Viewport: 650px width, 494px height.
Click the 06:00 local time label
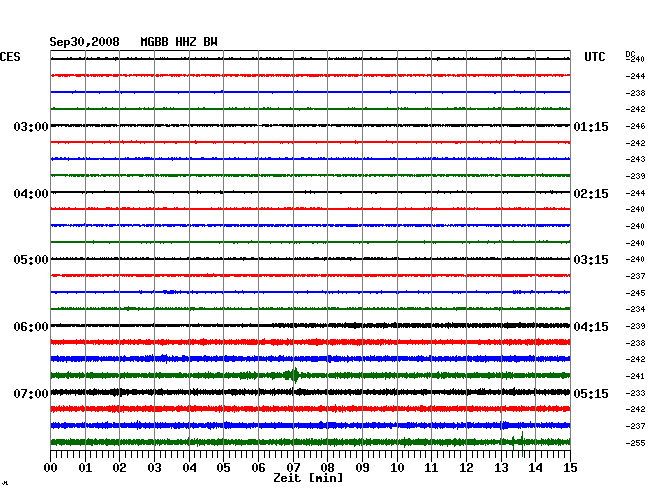pyautogui.click(x=31, y=327)
